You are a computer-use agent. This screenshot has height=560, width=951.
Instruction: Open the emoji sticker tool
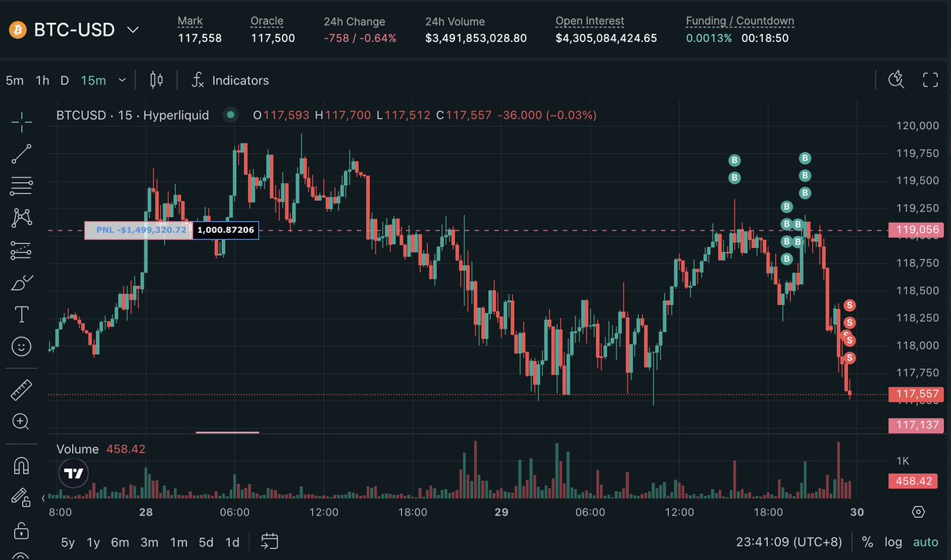click(21, 345)
